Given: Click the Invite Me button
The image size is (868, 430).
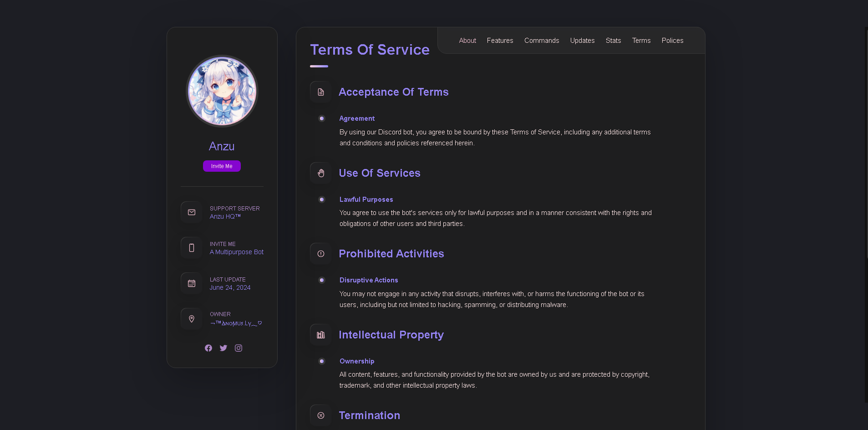Looking at the screenshot, I should click(222, 166).
